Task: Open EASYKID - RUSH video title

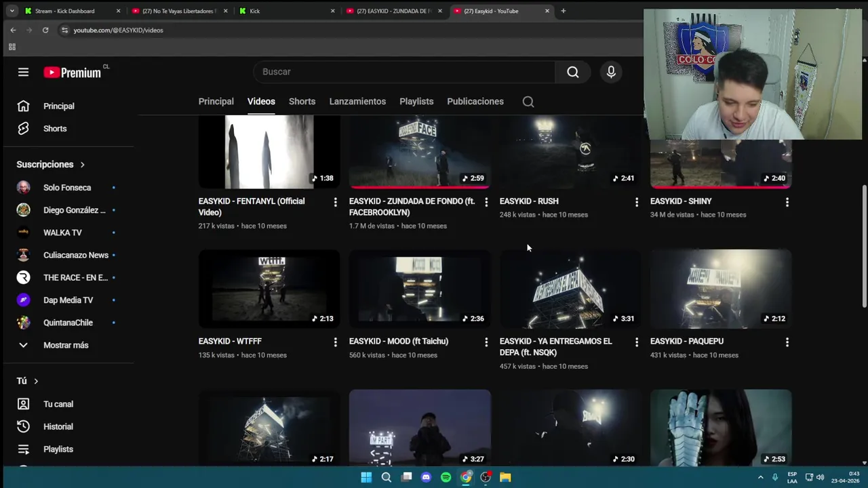Action: tap(529, 201)
